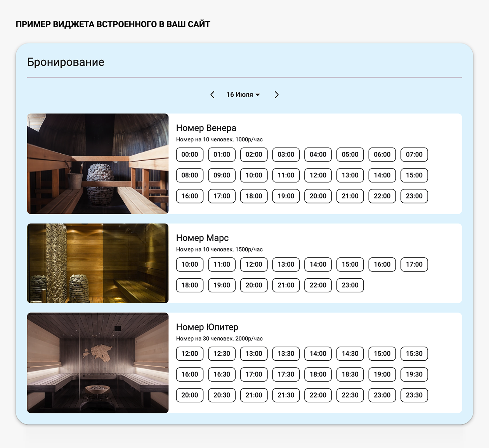
Task: Select 19:30 slot in Номер Юпитер
Action: [x=414, y=374]
